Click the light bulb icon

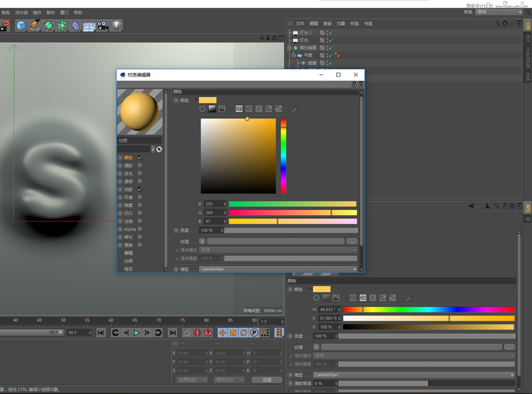(116, 25)
